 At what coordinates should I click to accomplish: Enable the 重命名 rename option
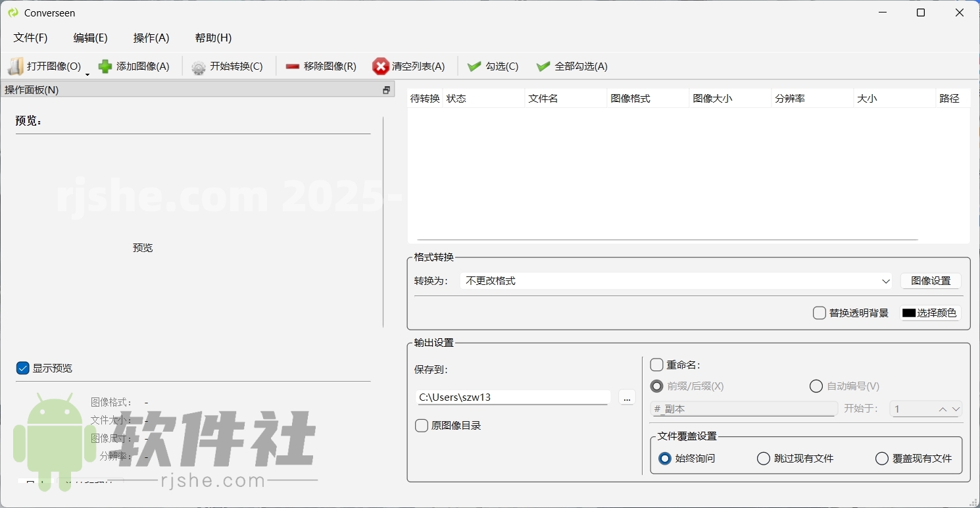(656, 365)
